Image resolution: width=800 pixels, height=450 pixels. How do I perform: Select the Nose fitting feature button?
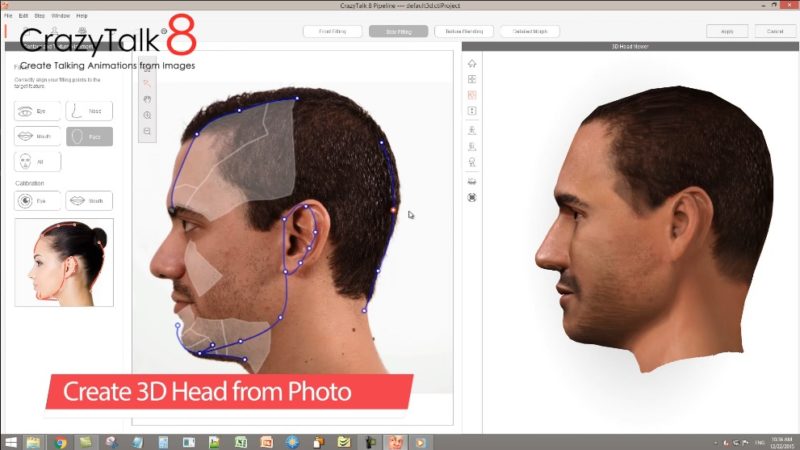coord(89,111)
